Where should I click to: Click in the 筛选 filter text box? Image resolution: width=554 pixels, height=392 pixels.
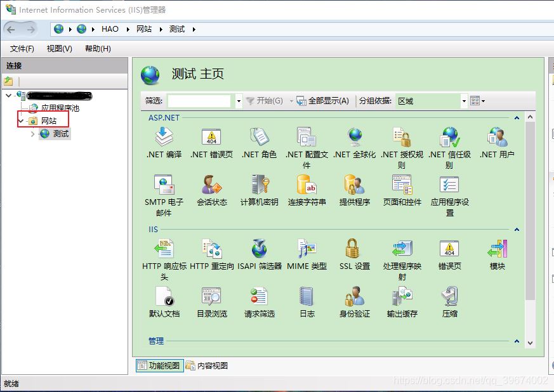coord(199,101)
